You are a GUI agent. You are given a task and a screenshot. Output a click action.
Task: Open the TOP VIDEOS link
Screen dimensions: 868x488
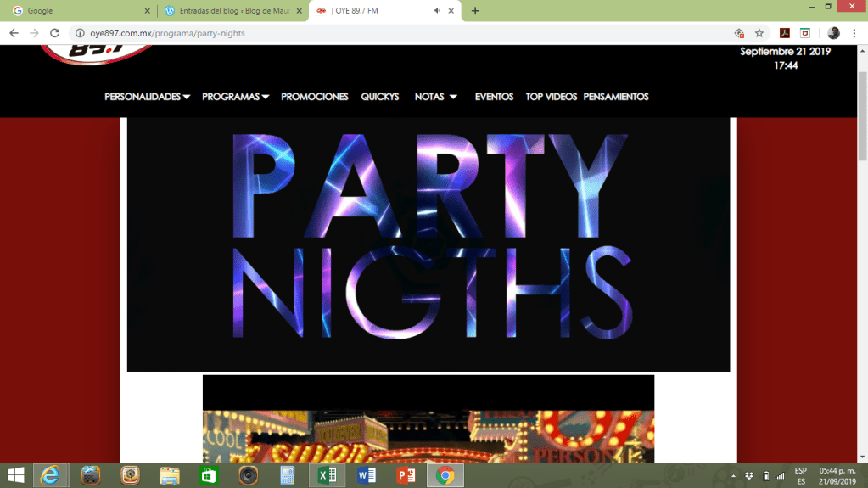click(x=551, y=97)
